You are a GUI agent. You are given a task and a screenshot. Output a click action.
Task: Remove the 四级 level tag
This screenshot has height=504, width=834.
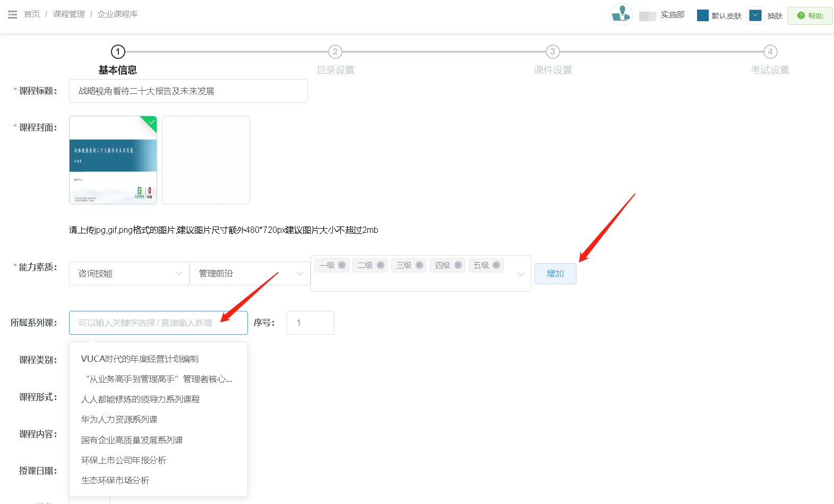[458, 265]
